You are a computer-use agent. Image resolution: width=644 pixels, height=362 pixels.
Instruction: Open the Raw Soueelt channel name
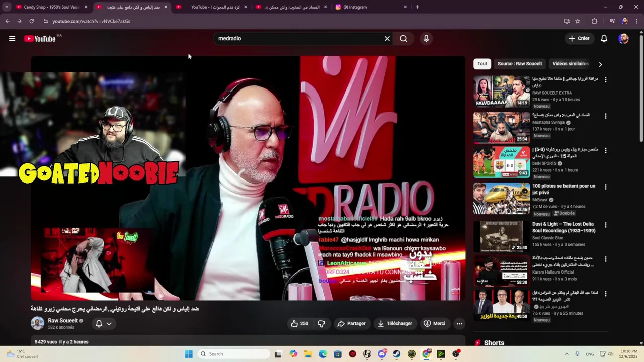(63, 321)
